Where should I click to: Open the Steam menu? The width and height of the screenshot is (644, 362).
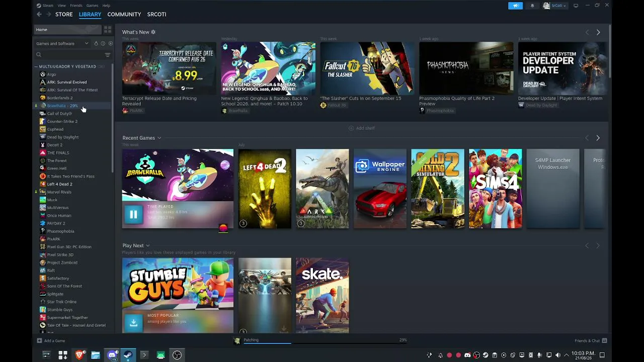point(48,6)
